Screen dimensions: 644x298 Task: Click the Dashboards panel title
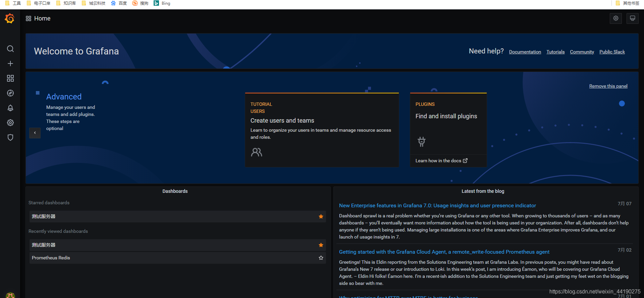(175, 191)
